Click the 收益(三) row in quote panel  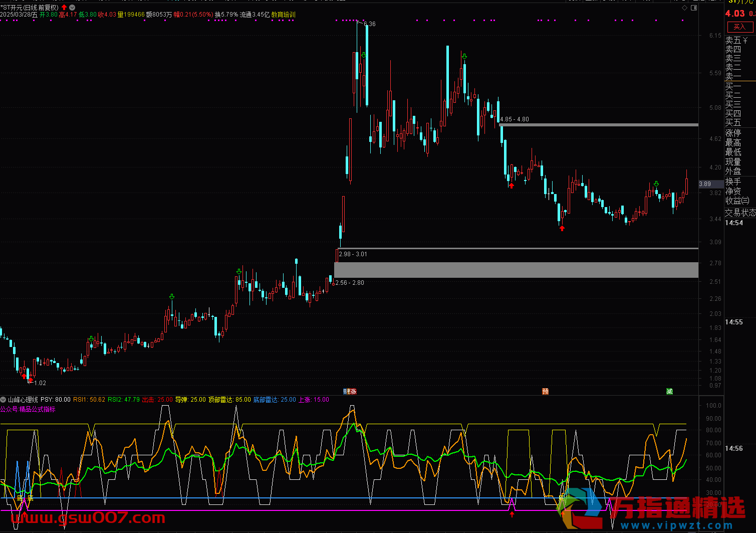click(x=737, y=201)
